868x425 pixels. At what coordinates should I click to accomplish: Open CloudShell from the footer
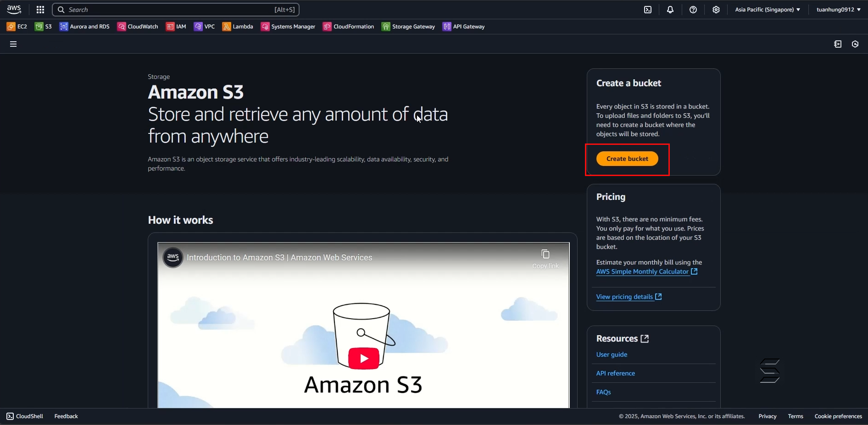(25, 416)
